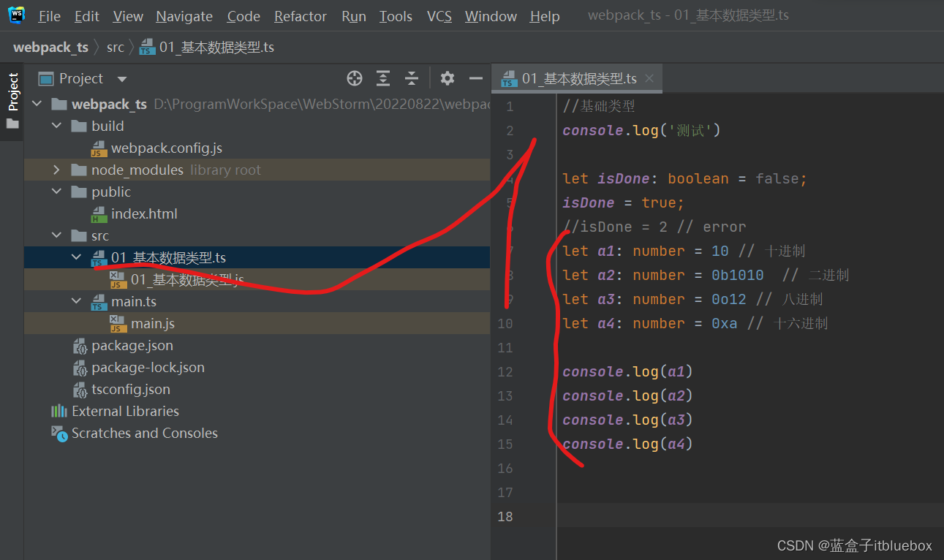Click JSON file icon beside package.json

point(80,346)
